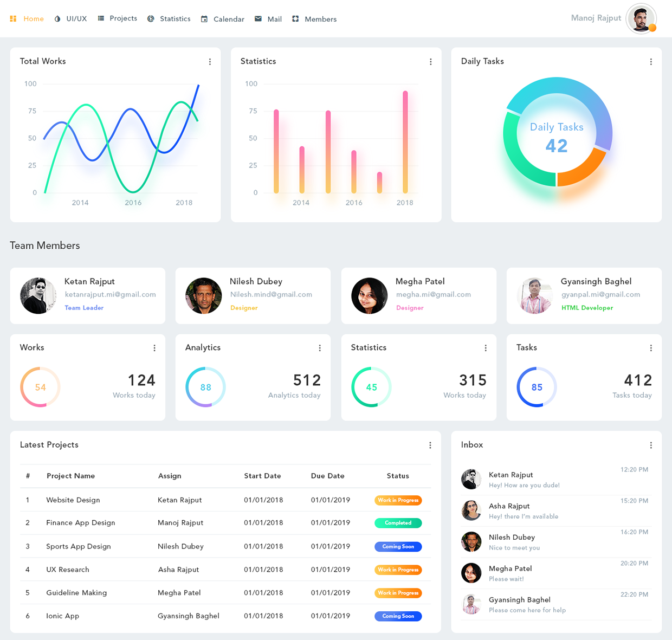Open the Calendar menu item
The width and height of the screenshot is (672, 640).
(229, 19)
